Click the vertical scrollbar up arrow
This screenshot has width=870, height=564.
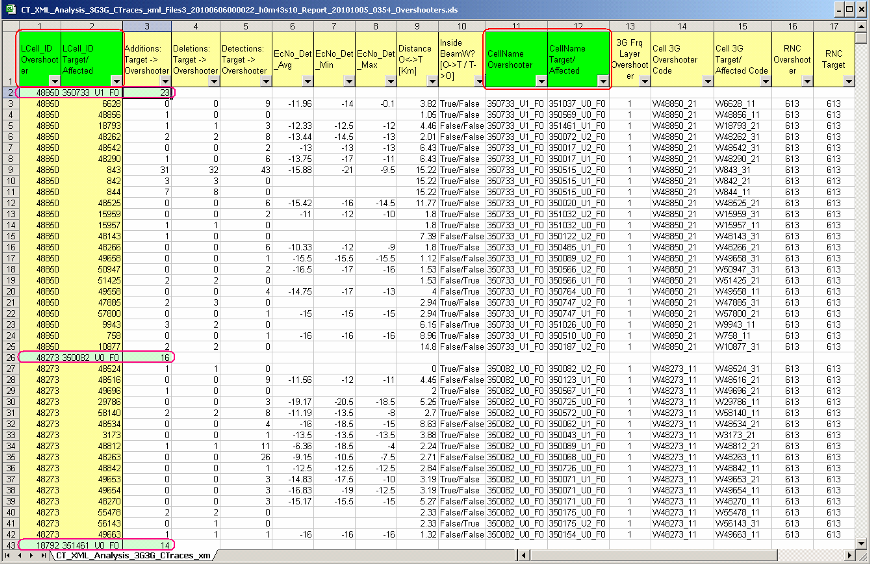861,26
